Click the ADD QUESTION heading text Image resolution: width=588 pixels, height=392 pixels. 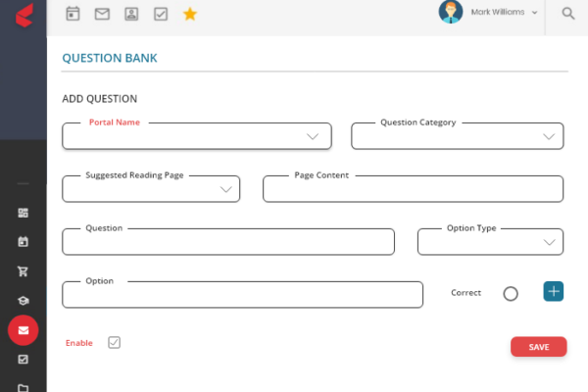tap(100, 99)
